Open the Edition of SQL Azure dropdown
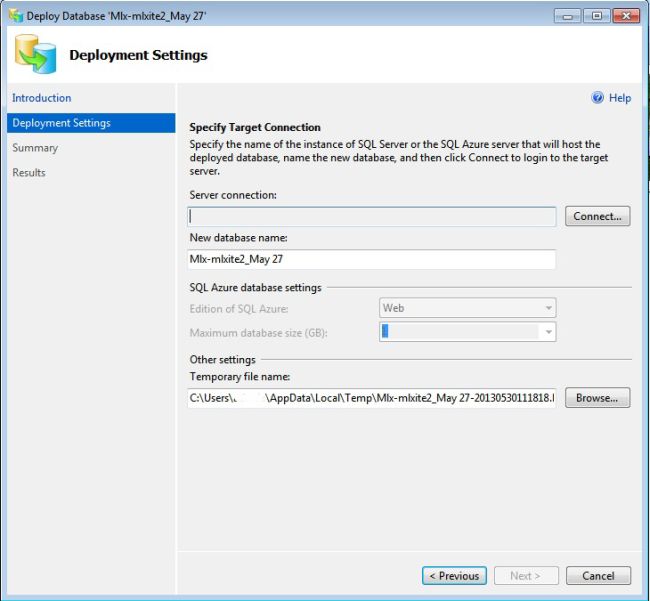The height and width of the screenshot is (601, 650). point(468,308)
